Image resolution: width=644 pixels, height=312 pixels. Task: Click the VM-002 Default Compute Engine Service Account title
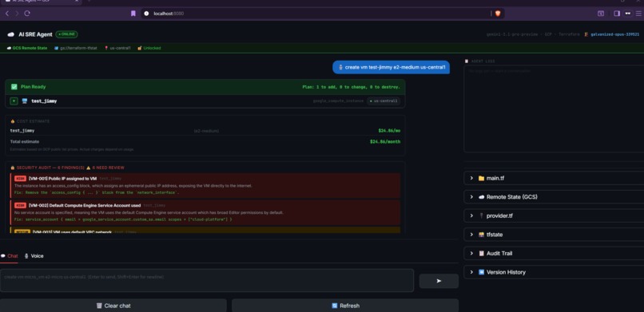85,205
